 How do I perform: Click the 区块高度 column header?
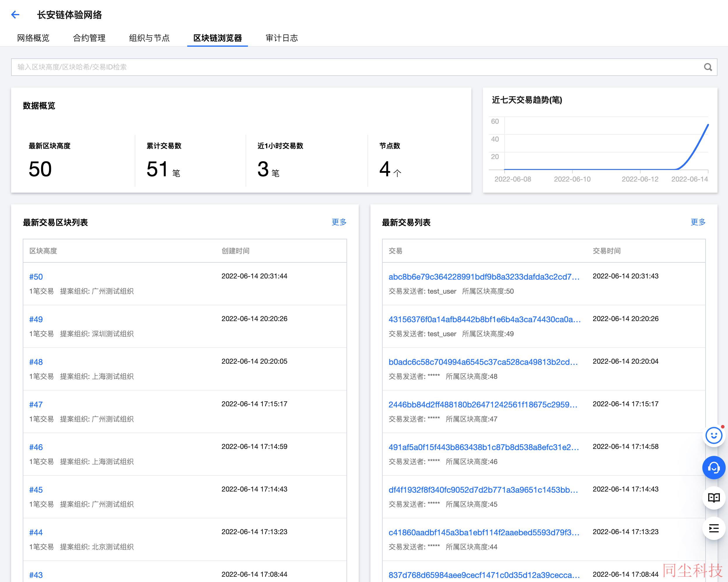click(x=43, y=251)
